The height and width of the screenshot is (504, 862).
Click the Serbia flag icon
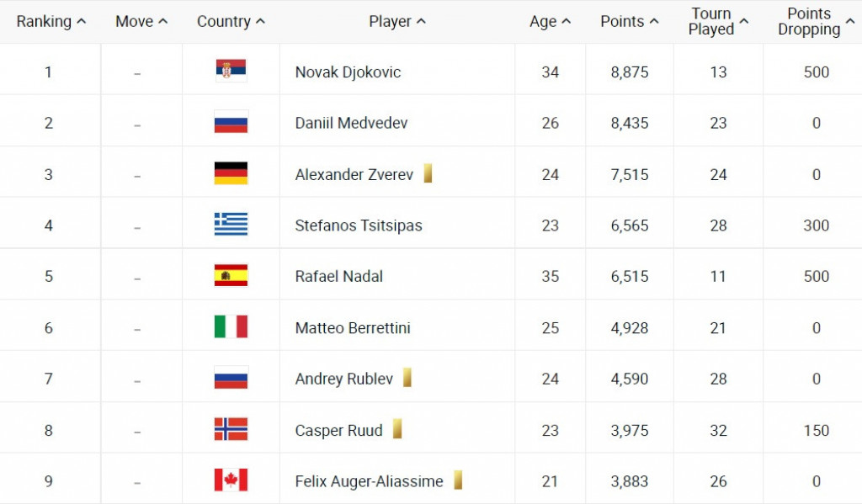231,72
